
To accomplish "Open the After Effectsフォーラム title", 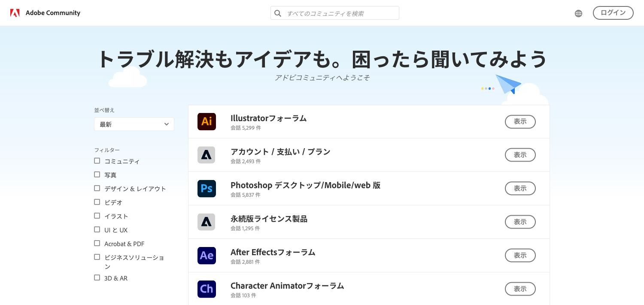I will click(273, 252).
